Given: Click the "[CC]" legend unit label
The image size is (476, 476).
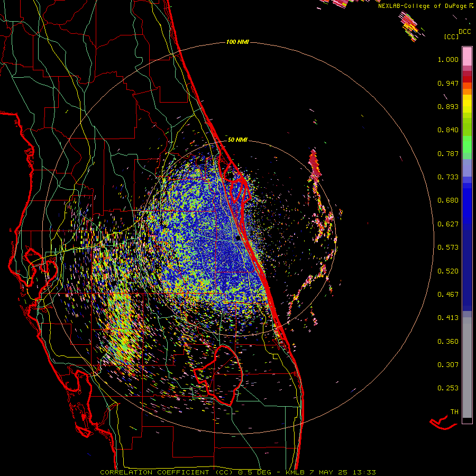Looking at the screenshot, I should (451, 36).
